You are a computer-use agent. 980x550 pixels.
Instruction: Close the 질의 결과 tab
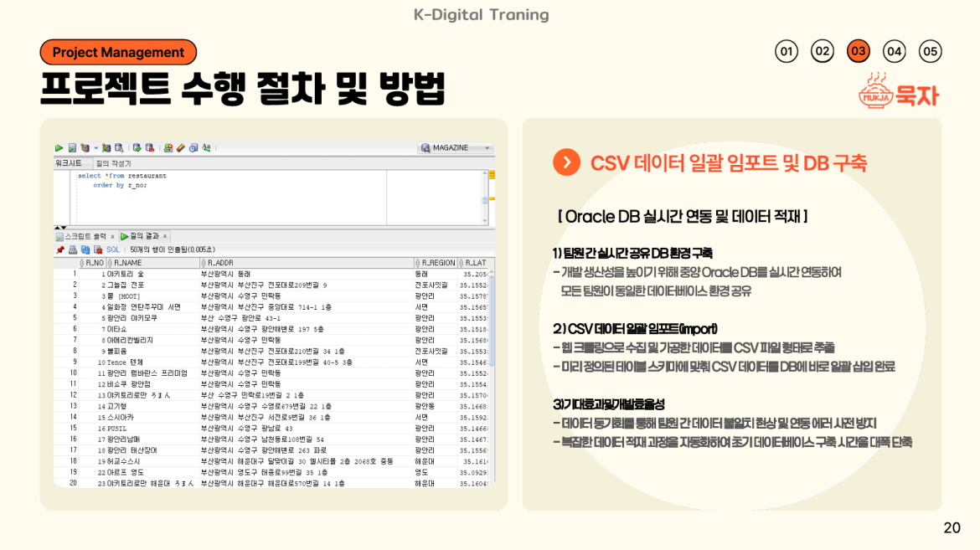coord(165,236)
